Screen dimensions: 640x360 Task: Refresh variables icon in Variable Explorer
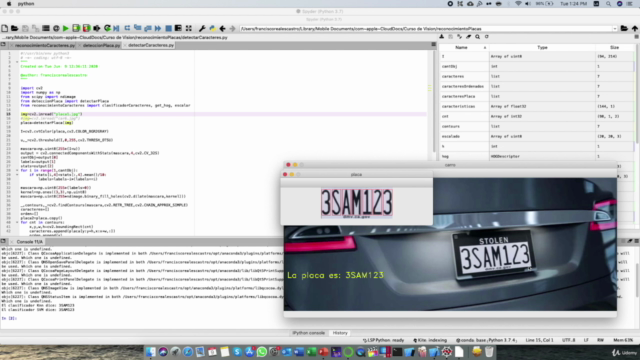coord(487,37)
